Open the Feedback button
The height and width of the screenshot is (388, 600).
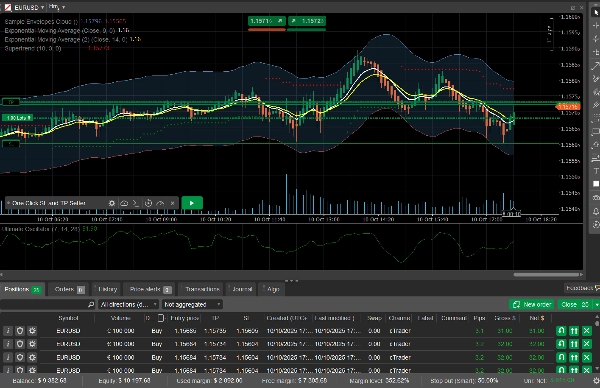(582, 288)
